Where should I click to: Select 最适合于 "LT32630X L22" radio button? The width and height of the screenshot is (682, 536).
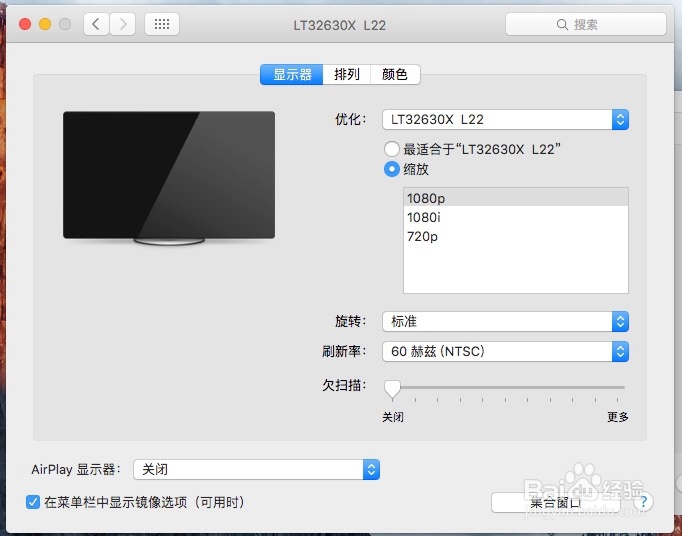(391, 149)
